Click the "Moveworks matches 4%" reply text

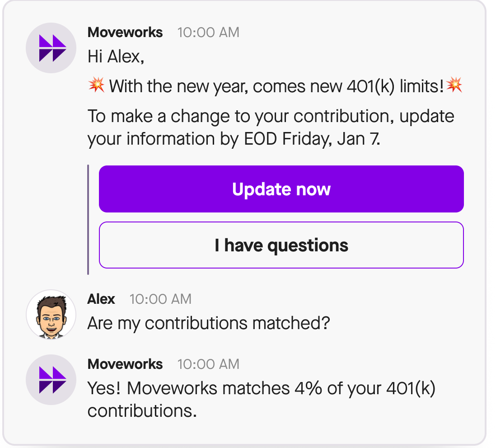click(261, 388)
